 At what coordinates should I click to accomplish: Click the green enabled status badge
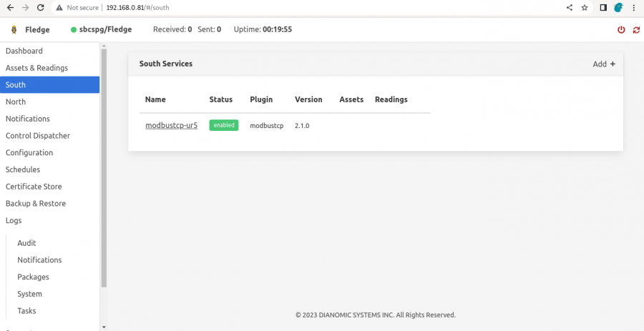pyautogui.click(x=223, y=125)
